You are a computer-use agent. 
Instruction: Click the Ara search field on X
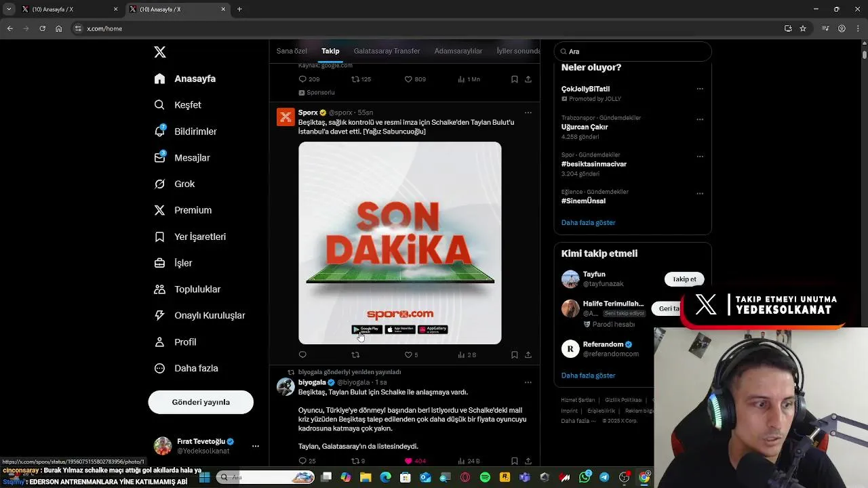(x=633, y=52)
